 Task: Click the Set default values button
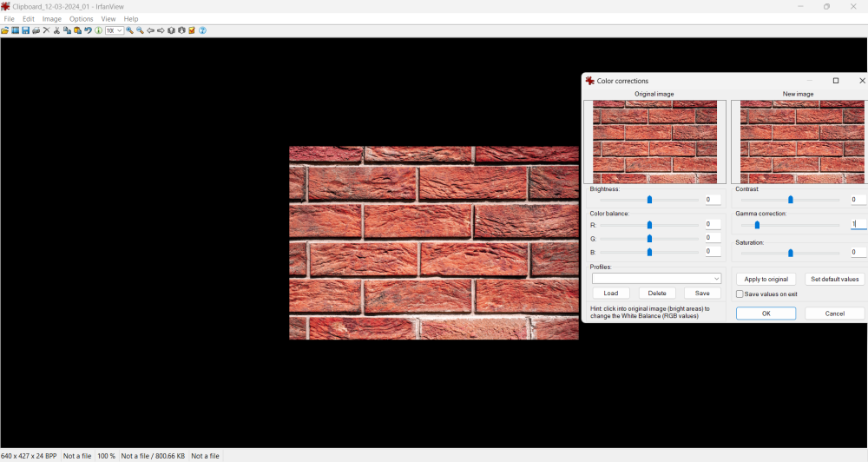click(x=835, y=279)
